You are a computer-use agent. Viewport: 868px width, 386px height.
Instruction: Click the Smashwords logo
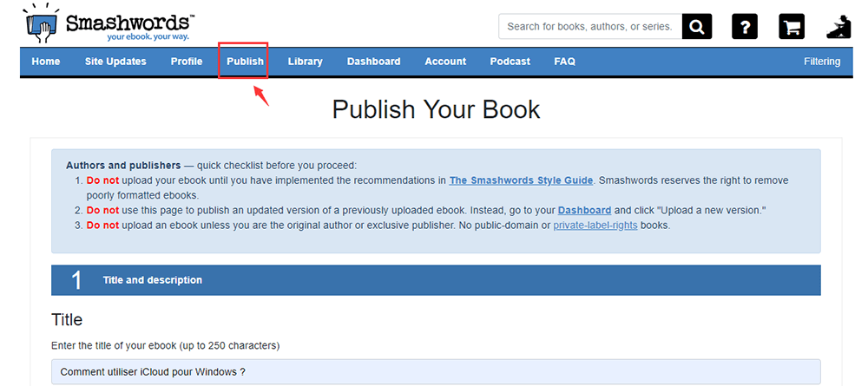[108, 23]
